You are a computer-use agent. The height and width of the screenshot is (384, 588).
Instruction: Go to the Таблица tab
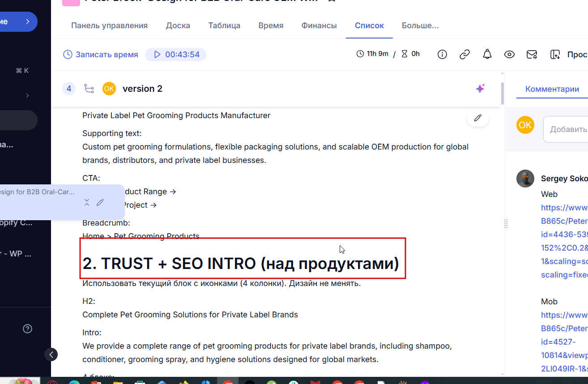[224, 26]
